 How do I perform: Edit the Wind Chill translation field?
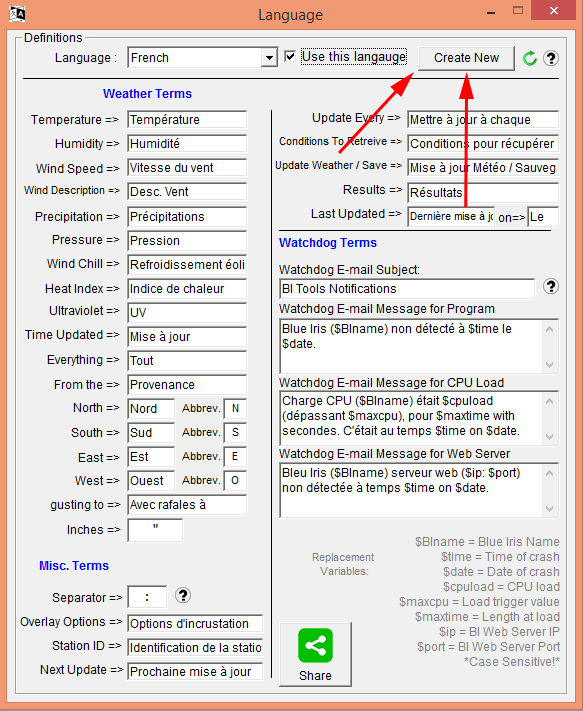click(x=187, y=265)
